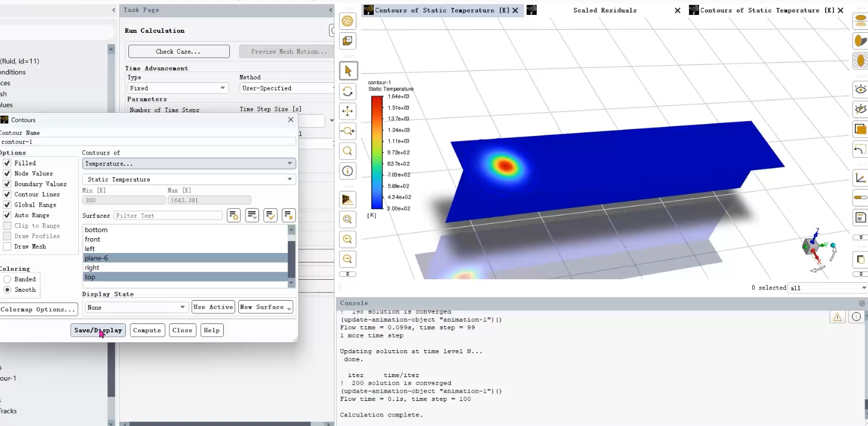Viewport: 868px width, 426px height.
Task: Click the cube view icon in graphics toolbar
Action: 348,41
